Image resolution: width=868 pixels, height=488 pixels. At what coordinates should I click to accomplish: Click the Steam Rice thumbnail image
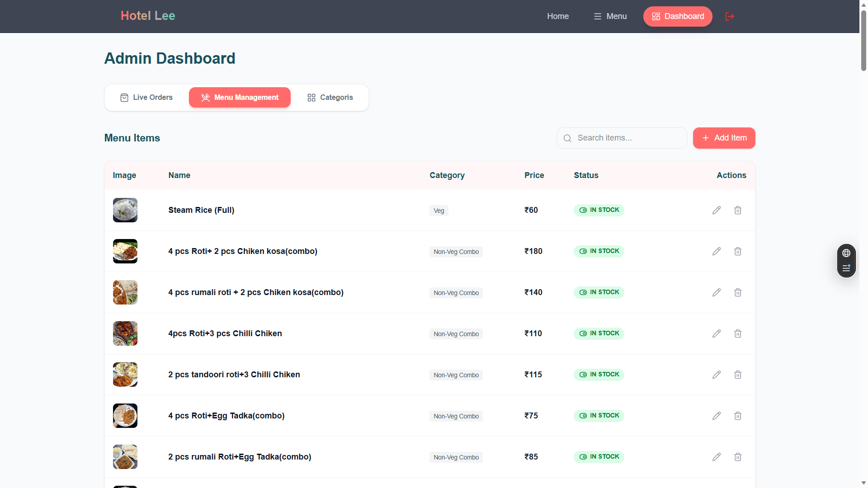125,210
